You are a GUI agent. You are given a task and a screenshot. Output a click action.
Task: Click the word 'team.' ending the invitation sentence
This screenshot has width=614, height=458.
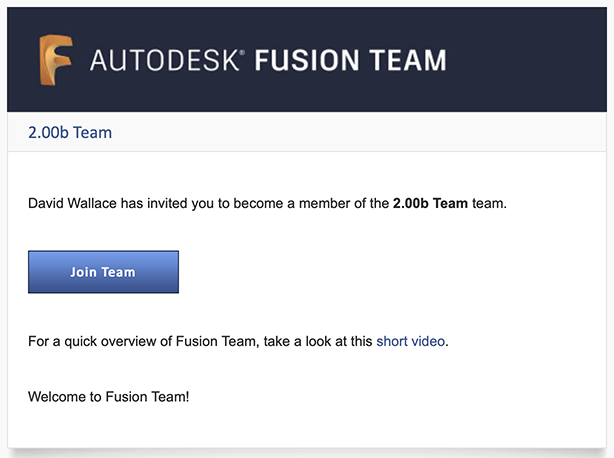(x=489, y=204)
